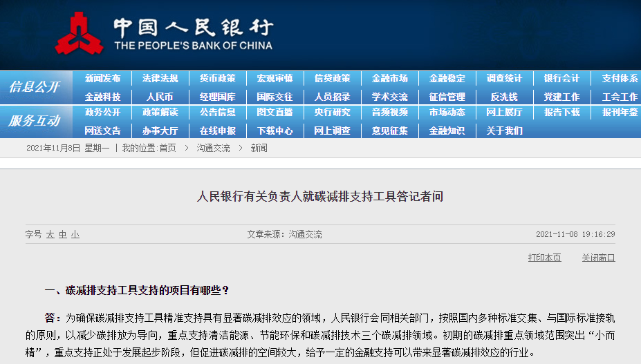
Task: Click the 打印本页 print link
Action: click(x=544, y=258)
